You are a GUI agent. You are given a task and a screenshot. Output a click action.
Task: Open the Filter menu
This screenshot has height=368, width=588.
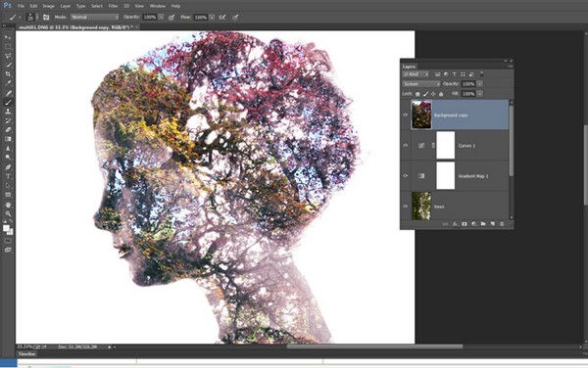[x=113, y=6]
